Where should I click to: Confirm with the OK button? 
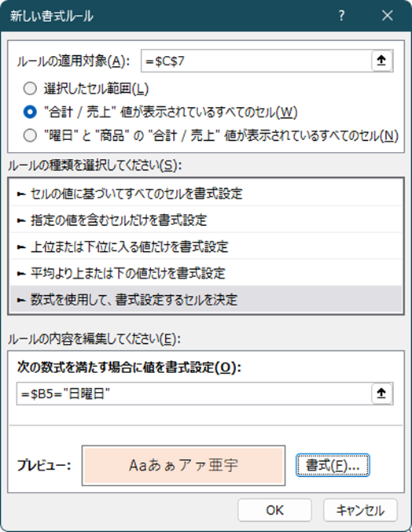274,510
